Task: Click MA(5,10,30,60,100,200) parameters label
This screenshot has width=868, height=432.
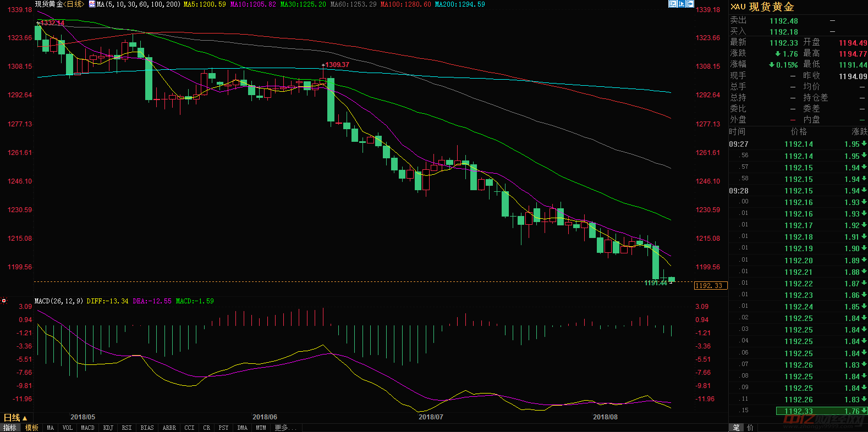Action: [139, 4]
